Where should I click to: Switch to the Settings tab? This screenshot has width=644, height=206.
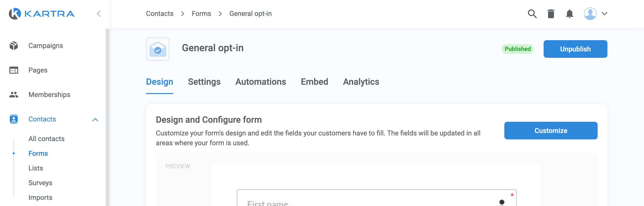point(204,82)
